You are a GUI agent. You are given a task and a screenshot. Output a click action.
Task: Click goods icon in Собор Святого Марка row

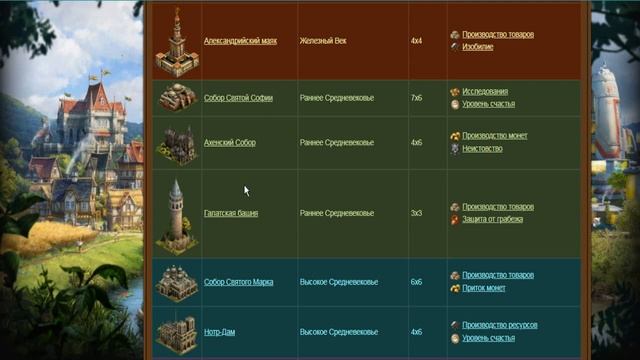[x=455, y=276]
